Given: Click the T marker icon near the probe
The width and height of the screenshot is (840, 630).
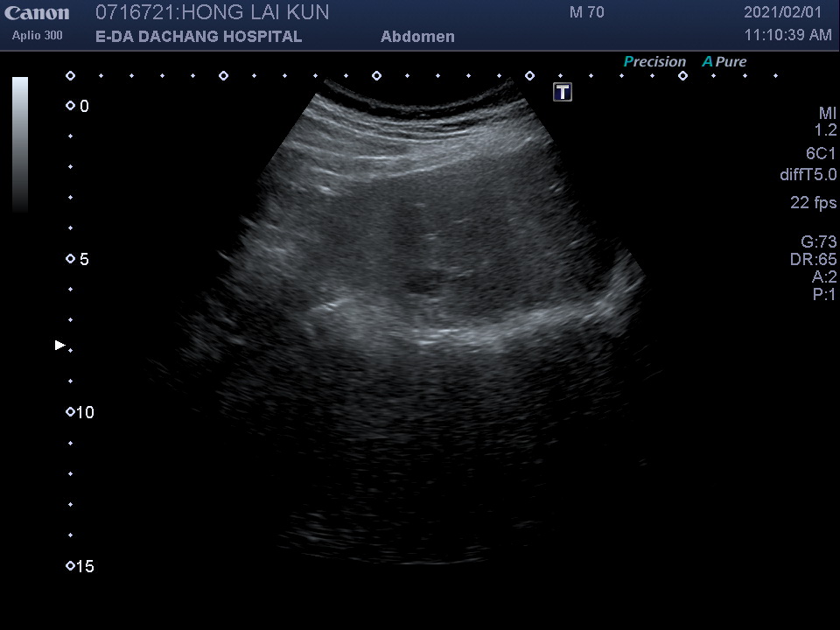Looking at the screenshot, I should [x=563, y=93].
